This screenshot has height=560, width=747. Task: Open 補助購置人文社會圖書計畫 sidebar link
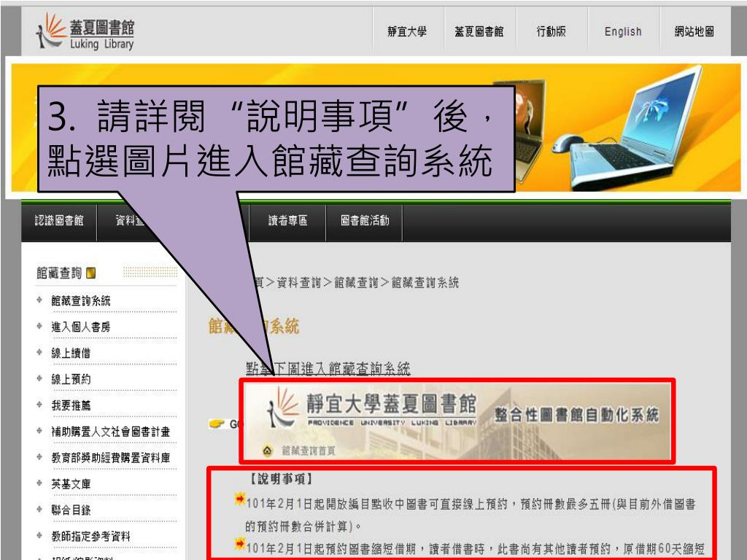(x=111, y=432)
